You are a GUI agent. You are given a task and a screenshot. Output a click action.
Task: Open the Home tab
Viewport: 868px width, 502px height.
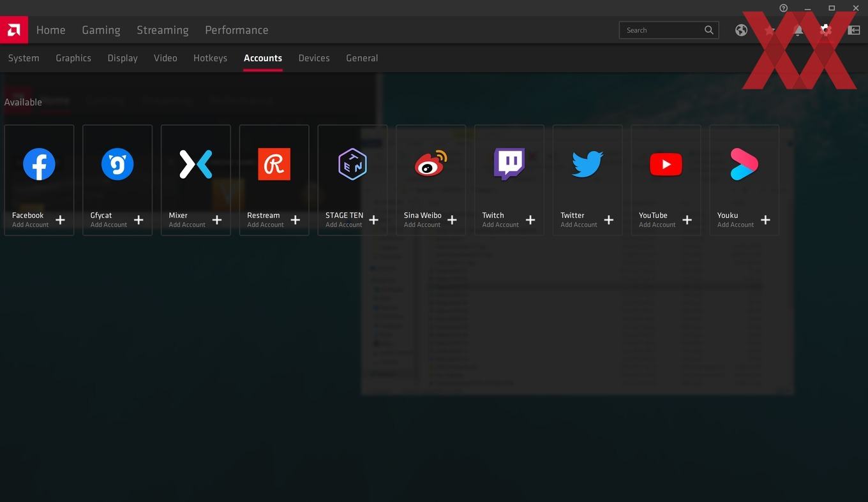point(51,30)
